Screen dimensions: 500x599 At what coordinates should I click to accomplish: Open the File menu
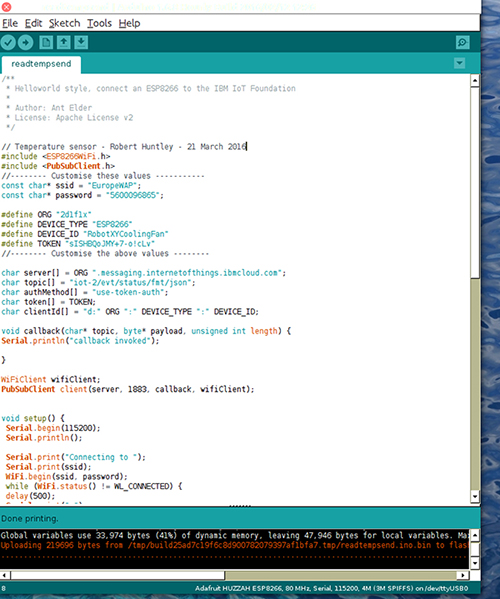(x=10, y=23)
